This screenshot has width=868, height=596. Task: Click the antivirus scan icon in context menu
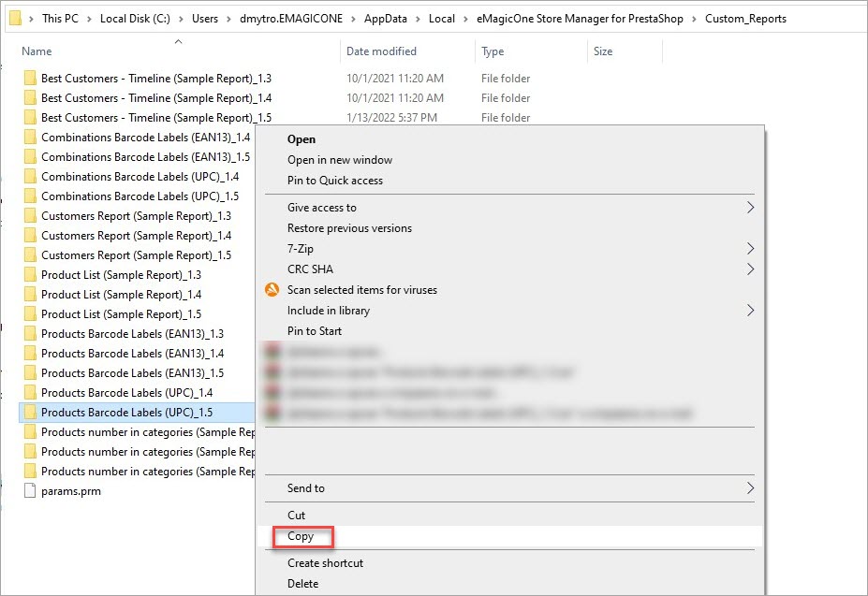tap(272, 289)
